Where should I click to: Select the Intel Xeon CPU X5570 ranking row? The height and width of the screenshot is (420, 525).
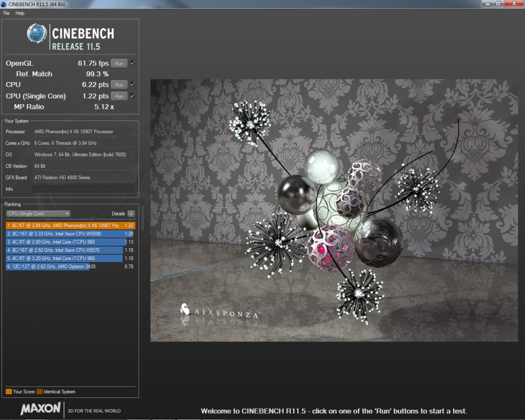pos(70,250)
